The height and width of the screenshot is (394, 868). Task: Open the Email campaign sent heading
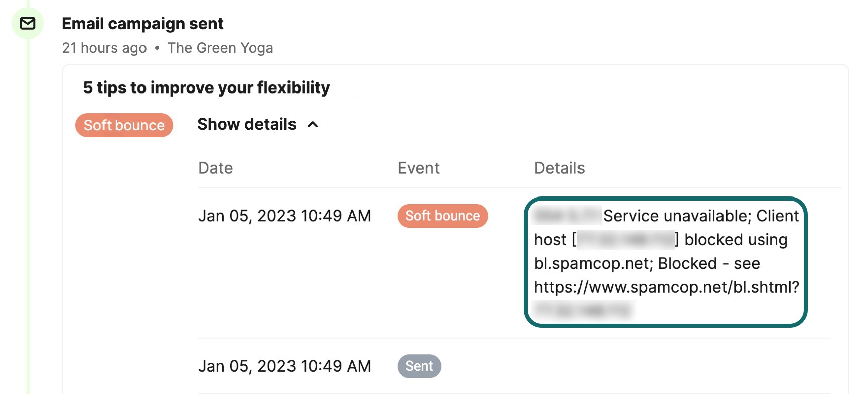(142, 24)
